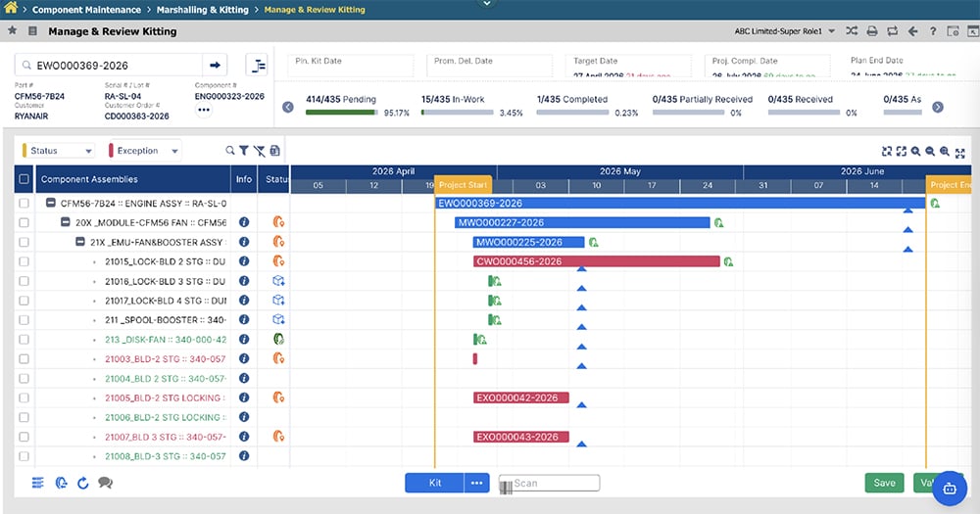Toggle the tree view icon beside search
This screenshot has width=980, height=514.
click(257, 65)
